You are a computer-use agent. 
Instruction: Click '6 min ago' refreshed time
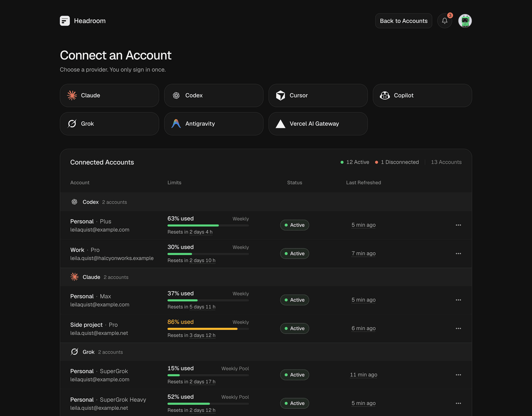[x=364, y=329]
